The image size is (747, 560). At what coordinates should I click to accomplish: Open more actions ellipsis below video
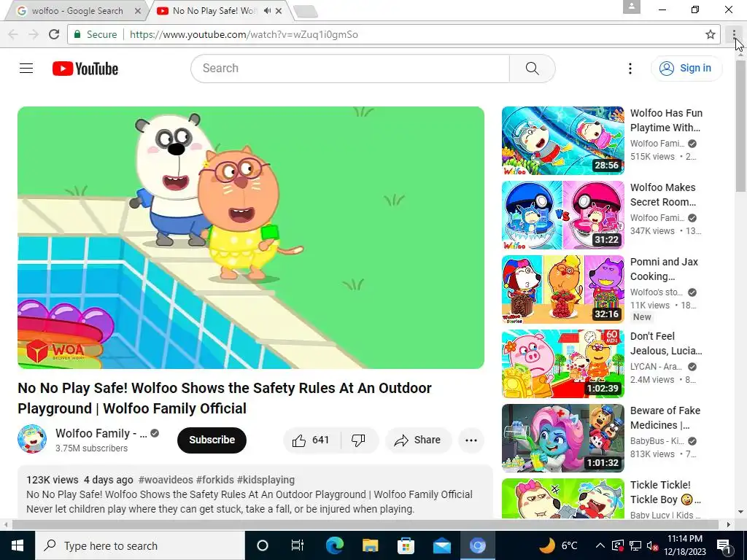click(471, 440)
